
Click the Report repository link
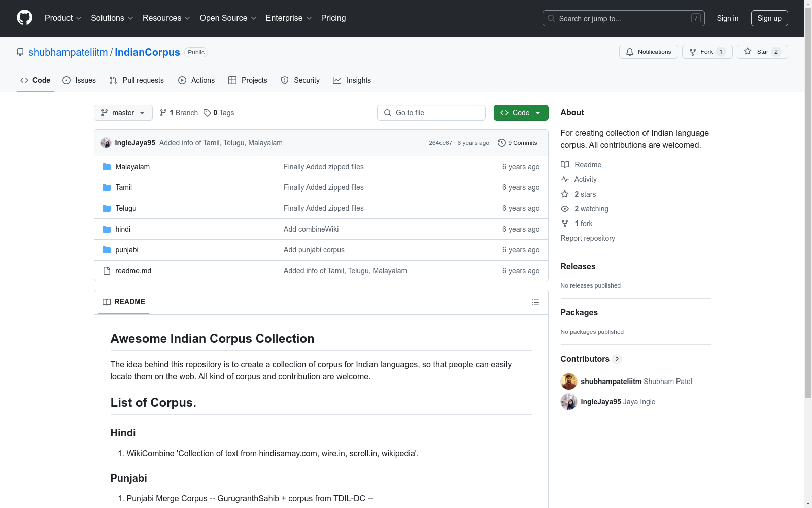(x=588, y=238)
